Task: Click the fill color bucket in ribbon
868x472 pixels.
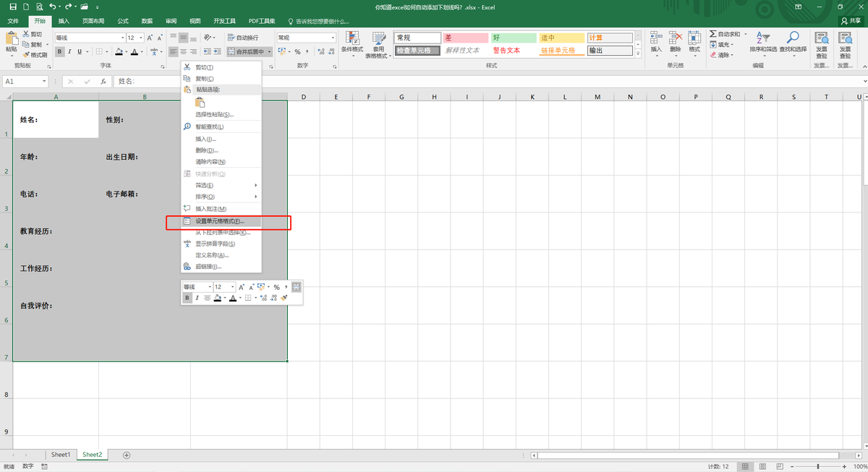Action: click(x=119, y=51)
